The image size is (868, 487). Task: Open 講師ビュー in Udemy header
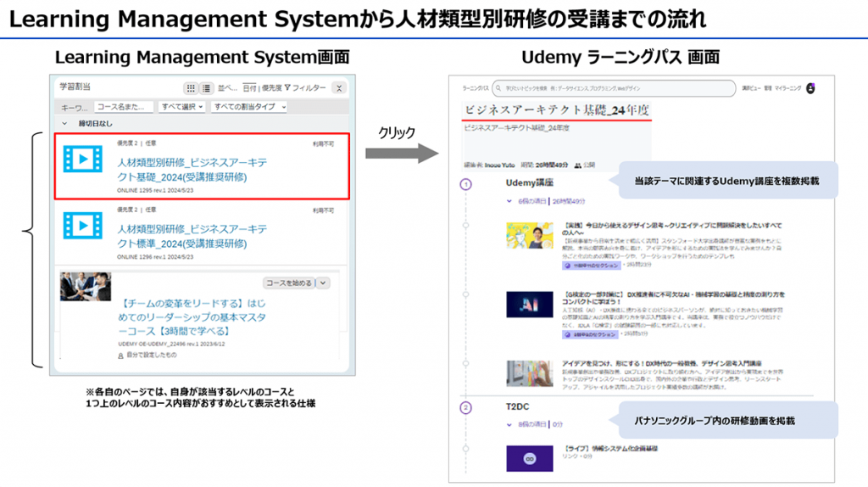tap(751, 88)
